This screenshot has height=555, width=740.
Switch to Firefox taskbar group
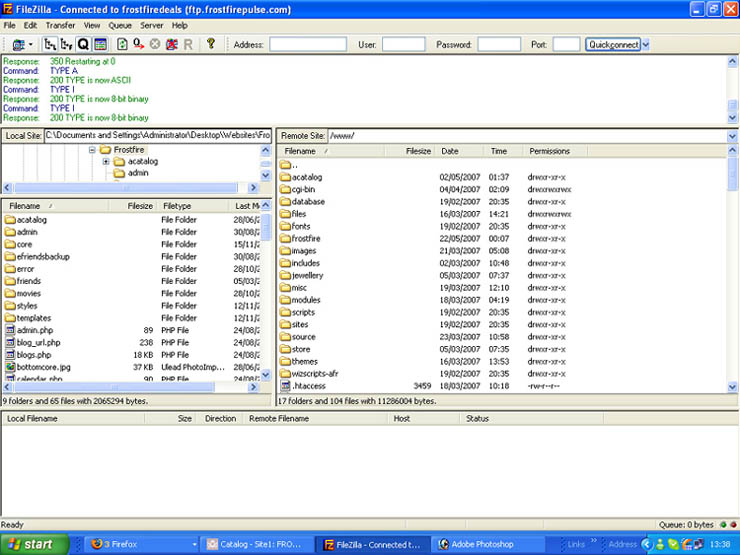click(x=141, y=544)
